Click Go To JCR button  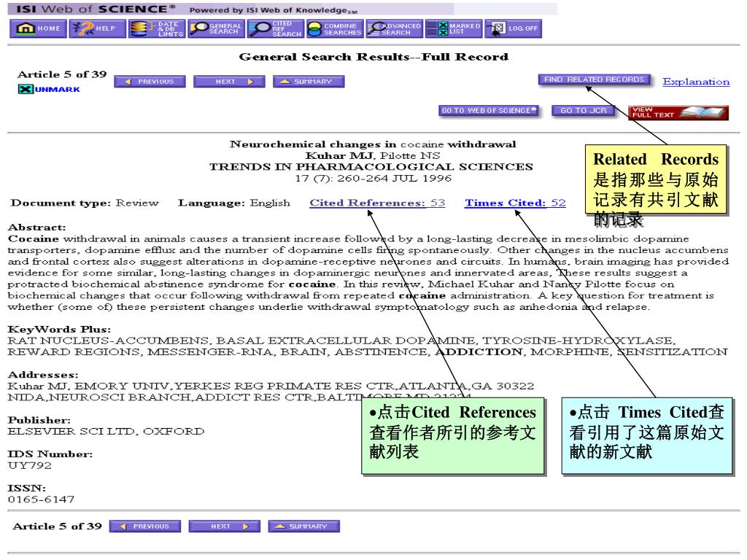[x=583, y=111]
